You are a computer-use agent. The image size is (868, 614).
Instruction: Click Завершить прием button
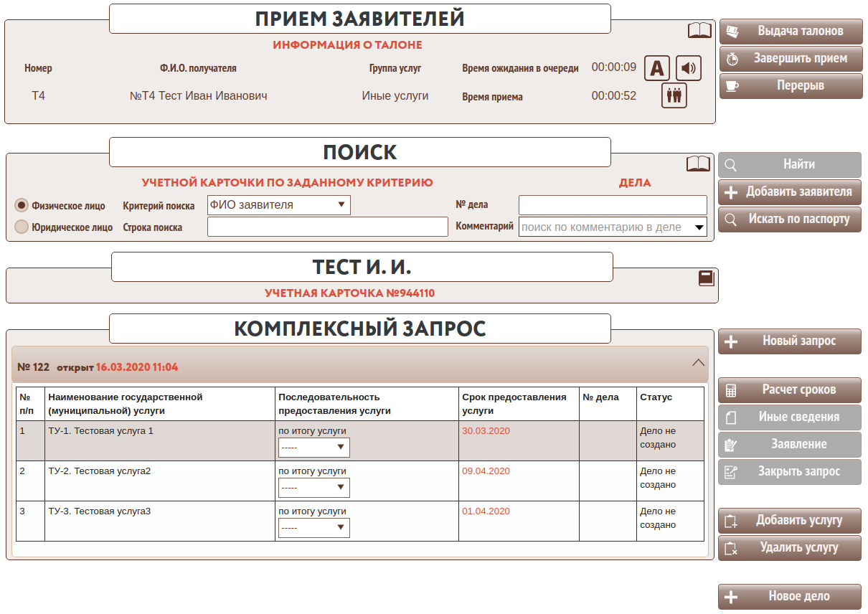click(x=791, y=59)
